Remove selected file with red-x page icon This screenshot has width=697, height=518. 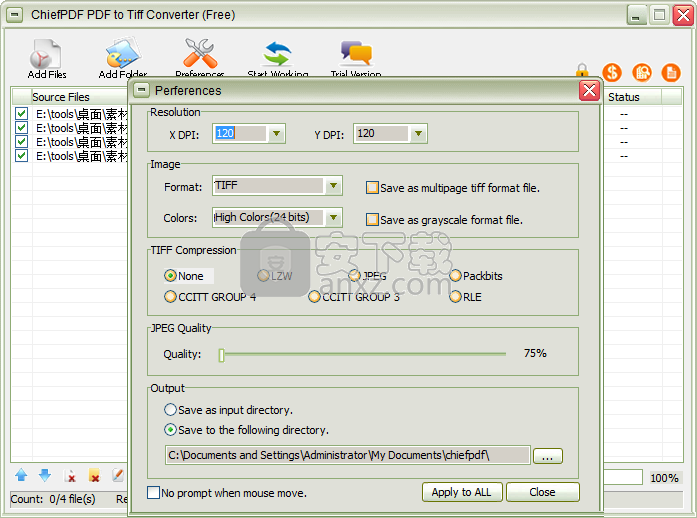70,476
